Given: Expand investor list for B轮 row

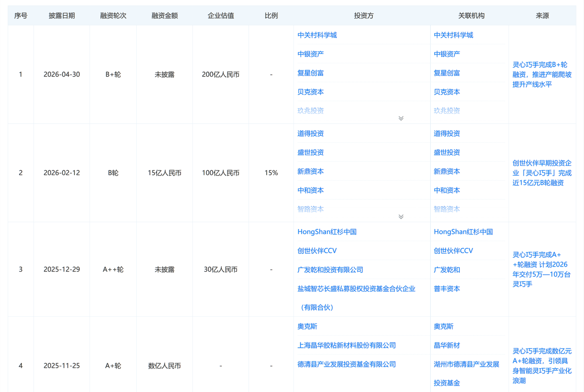Looking at the screenshot, I should click(x=401, y=217).
